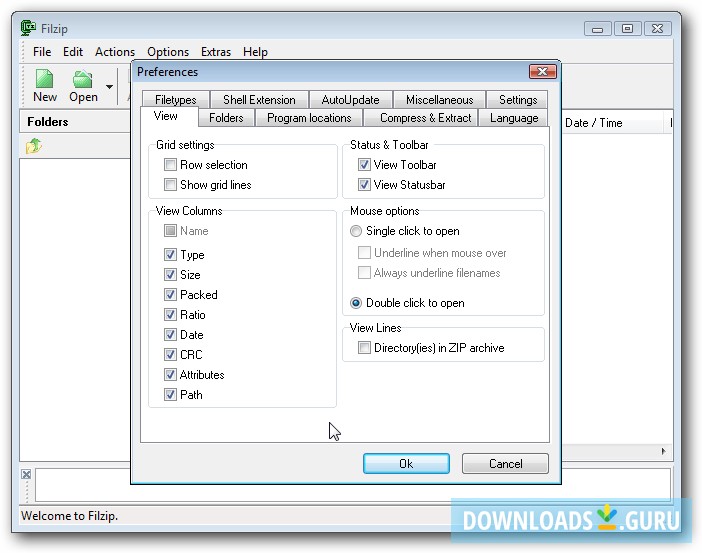Click the Filzip application icon in title bar

pyautogui.click(x=28, y=28)
